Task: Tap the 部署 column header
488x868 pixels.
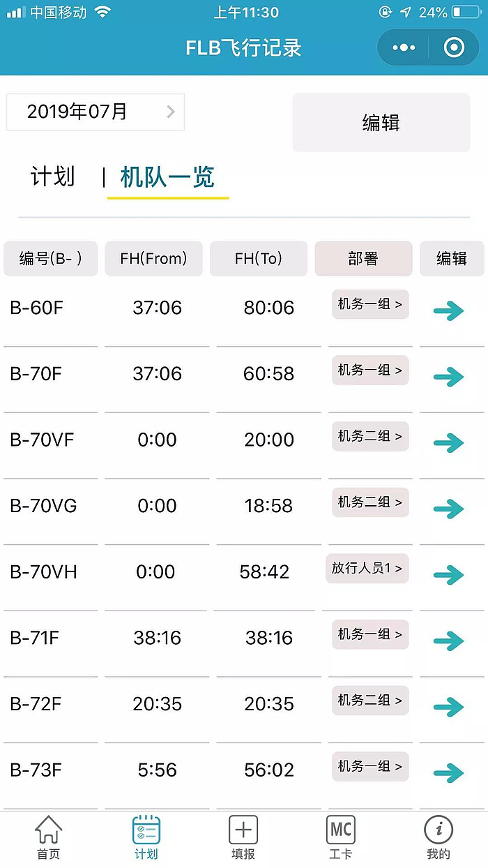Action: pos(363,259)
